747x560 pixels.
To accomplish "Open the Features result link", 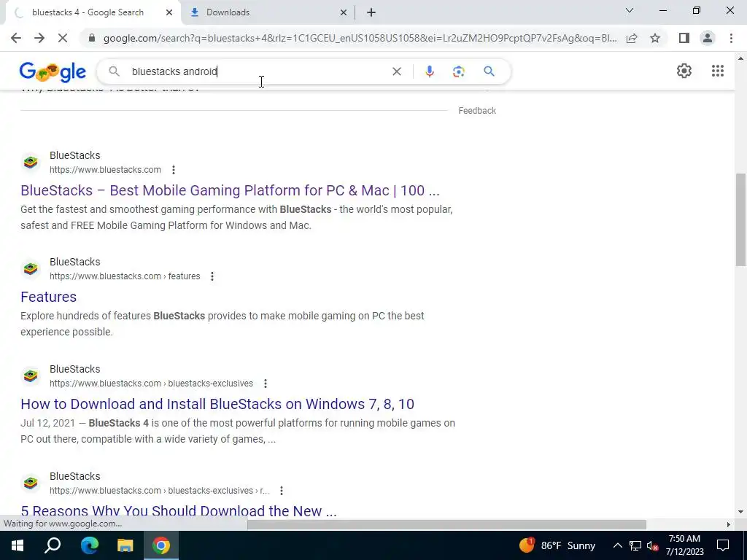I will [49, 297].
